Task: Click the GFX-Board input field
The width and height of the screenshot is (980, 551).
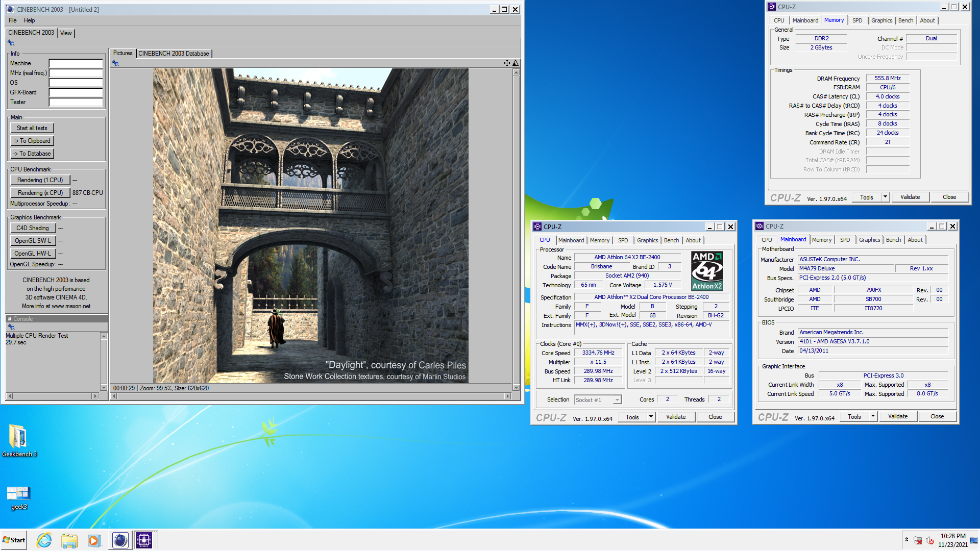Action: [76, 92]
